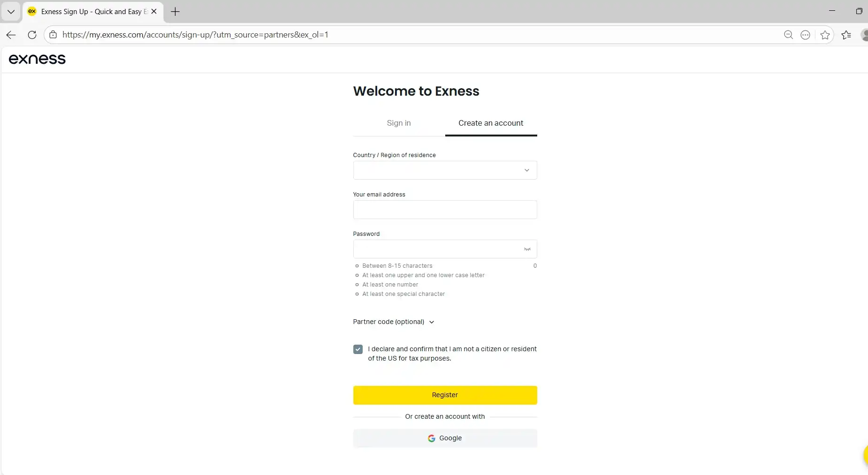
Task: Toggle password visibility eye icon
Action: (527, 249)
